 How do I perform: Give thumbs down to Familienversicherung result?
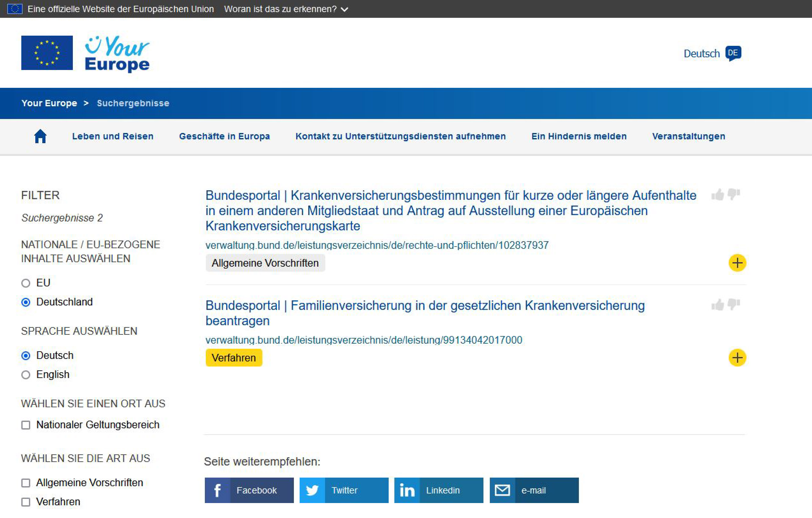(734, 304)
